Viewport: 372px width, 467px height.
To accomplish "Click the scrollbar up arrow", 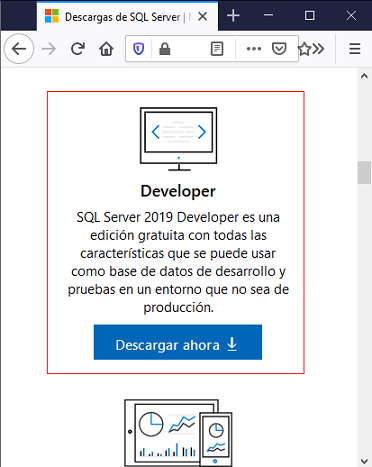I will tap(364, 76).
